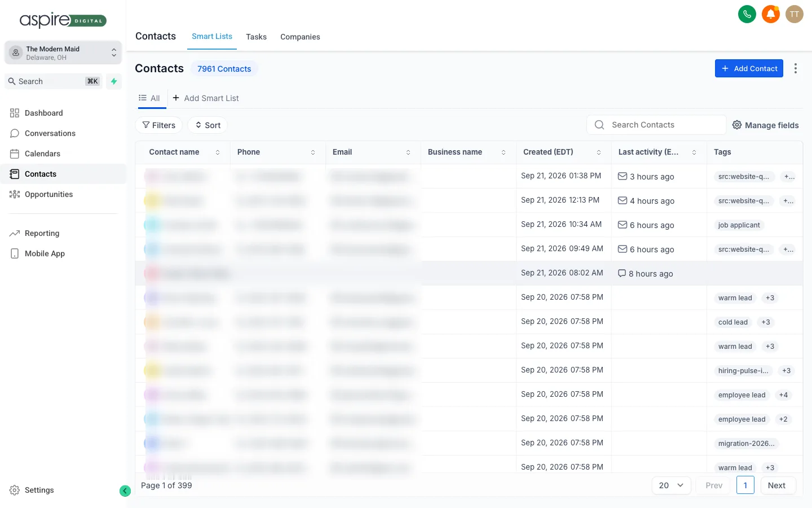Open the 20 per page dropdown

tap(671, 485)
